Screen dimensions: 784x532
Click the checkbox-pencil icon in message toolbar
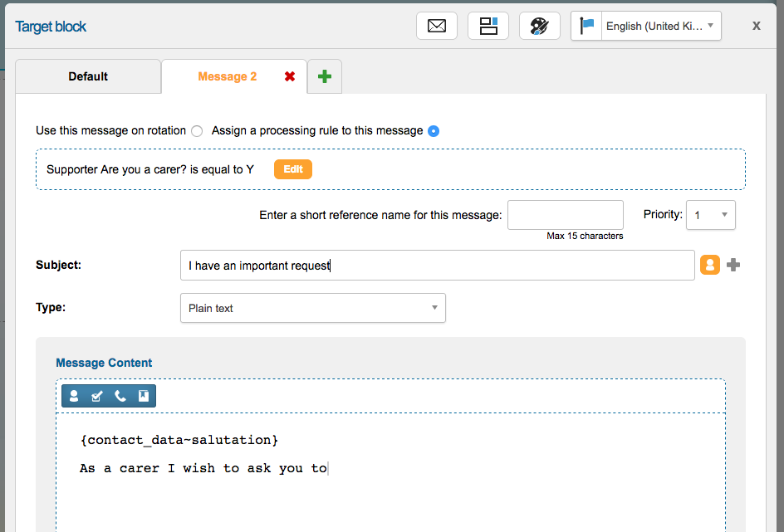(97, 396)
